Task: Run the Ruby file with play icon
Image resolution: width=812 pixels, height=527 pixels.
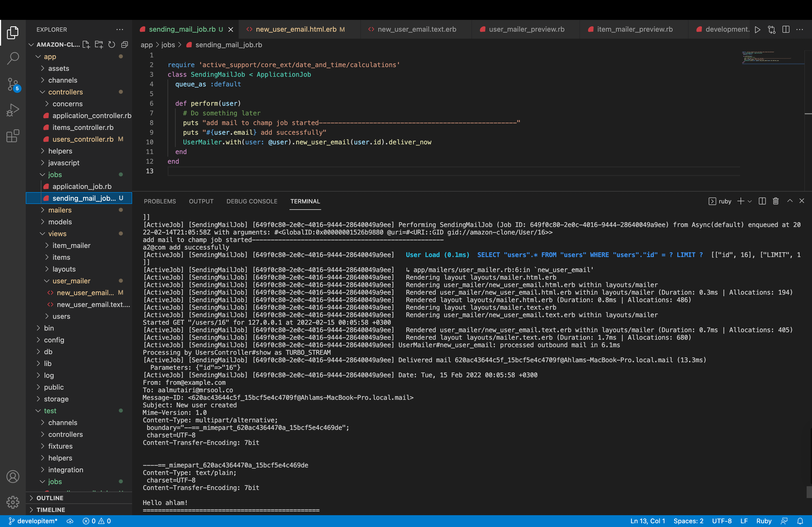Action: (757, 30)
